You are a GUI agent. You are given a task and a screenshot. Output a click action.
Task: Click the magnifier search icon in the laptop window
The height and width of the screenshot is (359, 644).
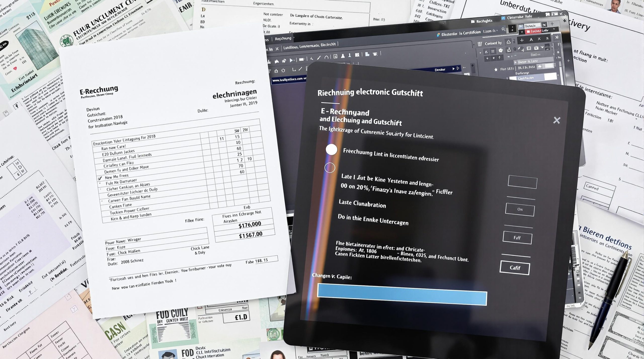click(x=503, y=29)
